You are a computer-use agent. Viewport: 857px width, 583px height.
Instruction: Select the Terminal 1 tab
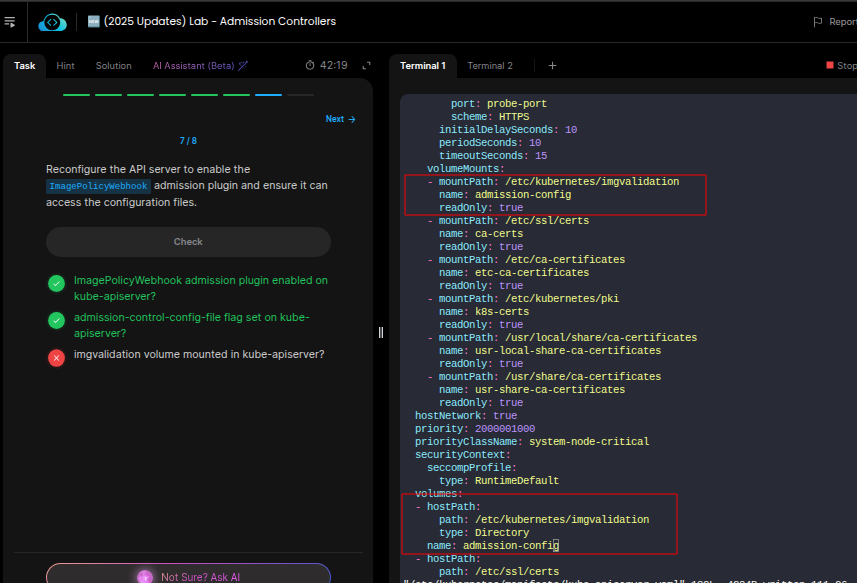[x=422, y=66]
